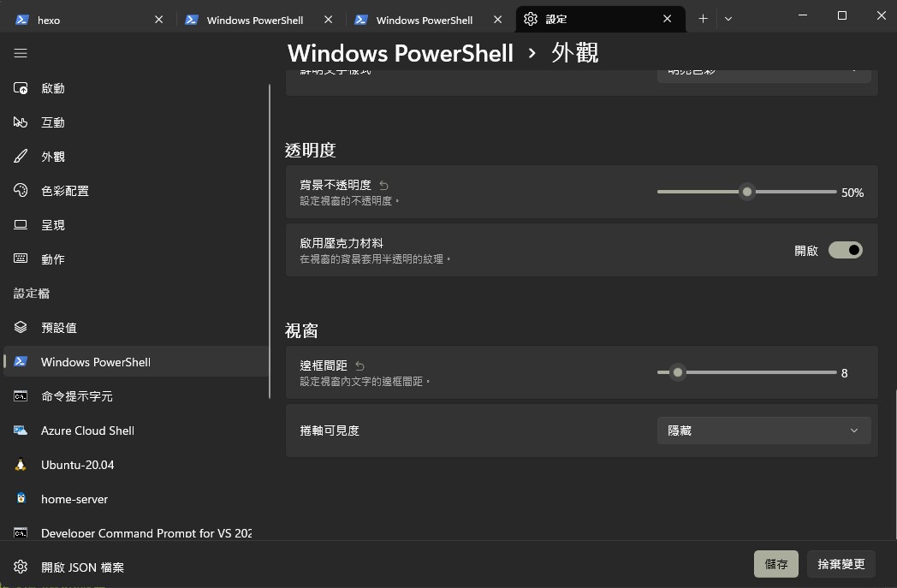The width and height of the screenshot is (897, 588).
Task: Open the 呈現 (Rendering) settings page
Action: pyautogui.click(x=53, y=225)
